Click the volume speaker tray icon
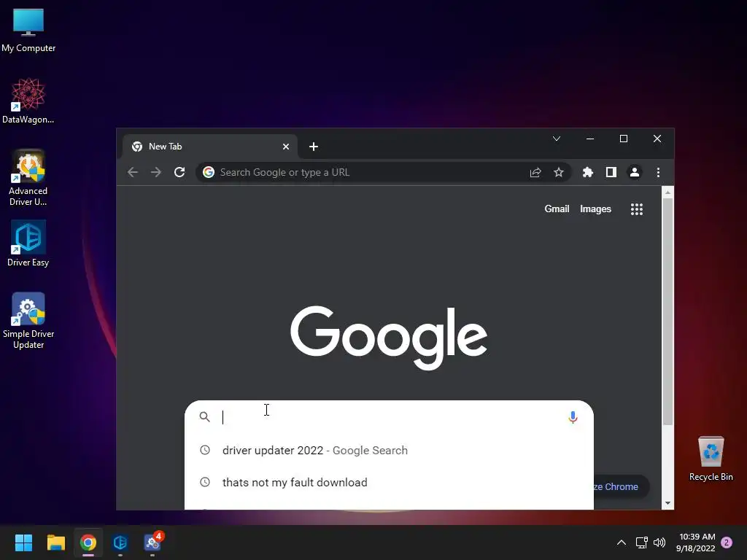This screenshot has height=560, width=747. click(659, 542)
